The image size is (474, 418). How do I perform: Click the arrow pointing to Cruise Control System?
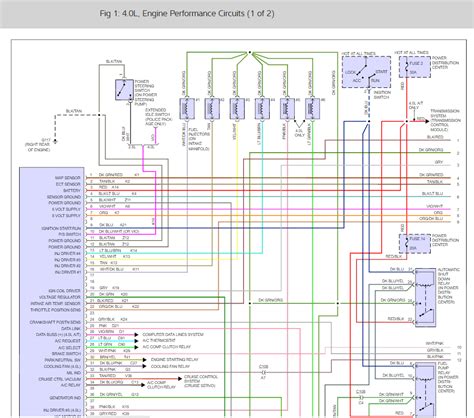click(179, 379)
